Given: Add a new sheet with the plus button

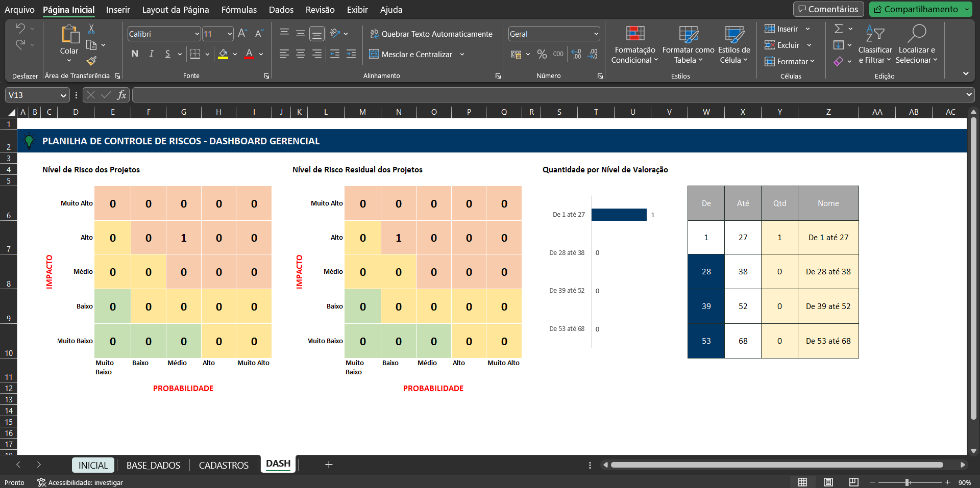Looking at the screenshot, I should (328, 465).
